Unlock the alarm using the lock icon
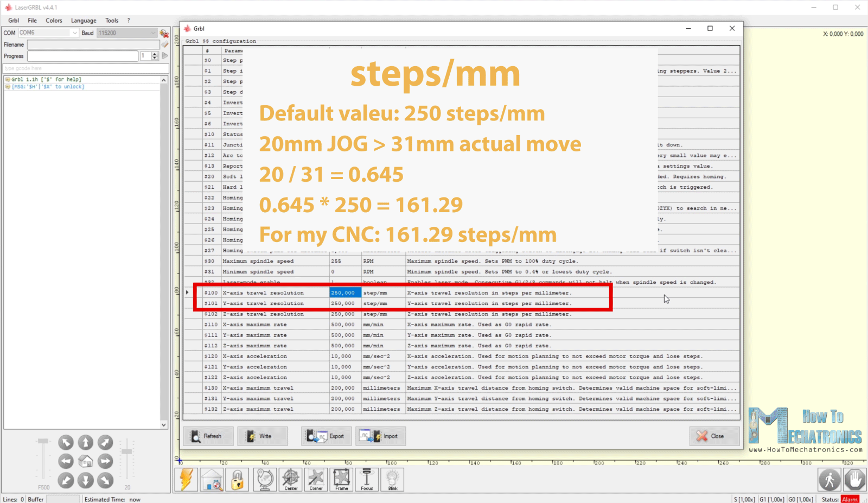Image resolution: width=868 pixels, height=503 pixels. point(237,480)
